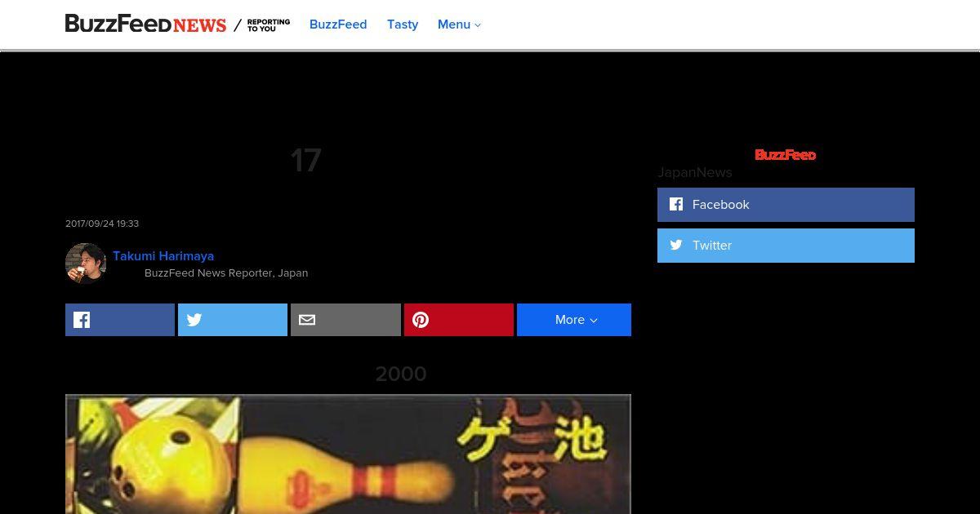
Task: Share the article via the Facebook icon button
Action: [120, 320]
